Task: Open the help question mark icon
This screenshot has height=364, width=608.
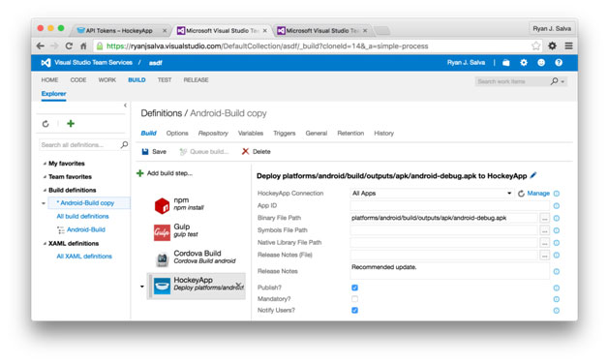Action: point(559,62)
